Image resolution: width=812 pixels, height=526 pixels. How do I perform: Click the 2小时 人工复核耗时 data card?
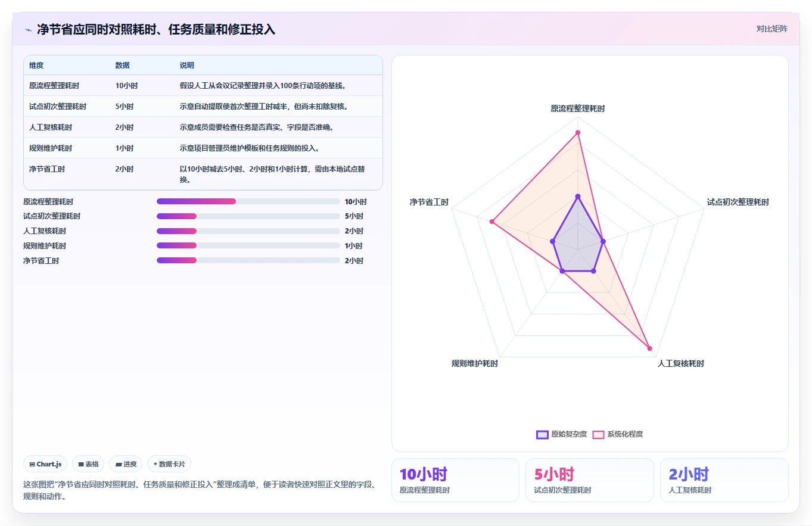[x=724, y=480]
